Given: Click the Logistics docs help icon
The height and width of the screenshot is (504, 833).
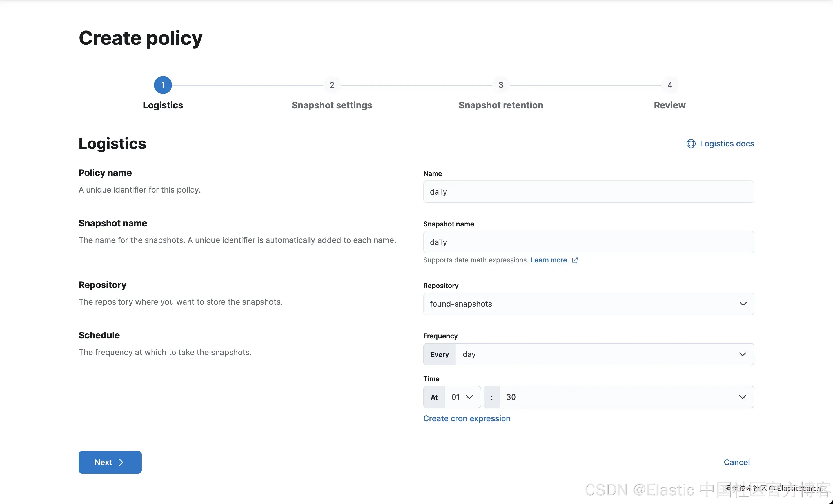Looking at the screenshot, I should pyautogui.click(x=691, y=144).
